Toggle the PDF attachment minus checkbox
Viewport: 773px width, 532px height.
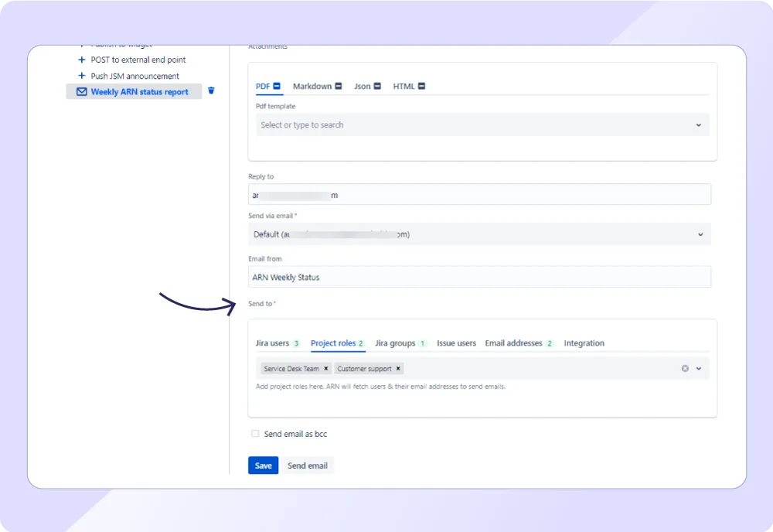(277, 86)
